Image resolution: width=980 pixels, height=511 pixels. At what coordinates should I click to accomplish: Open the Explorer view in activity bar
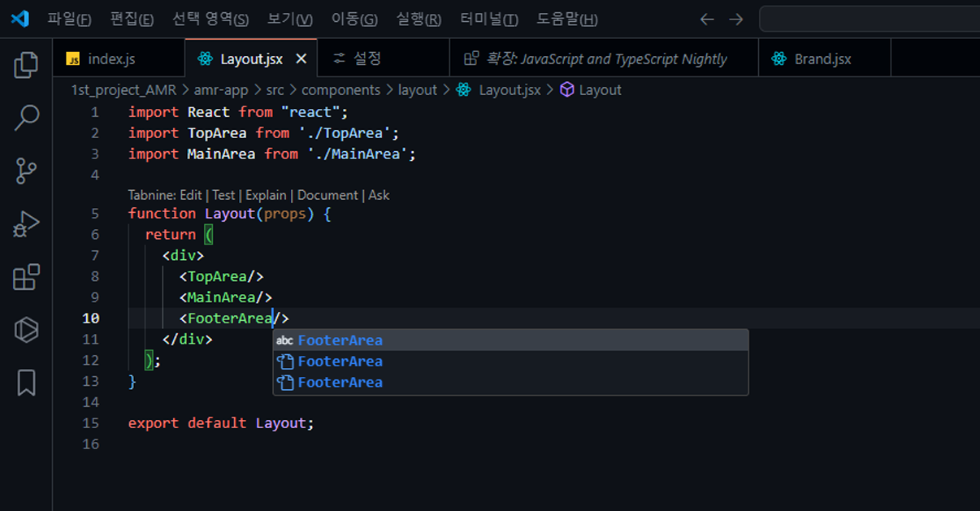[x=26, y=65]
